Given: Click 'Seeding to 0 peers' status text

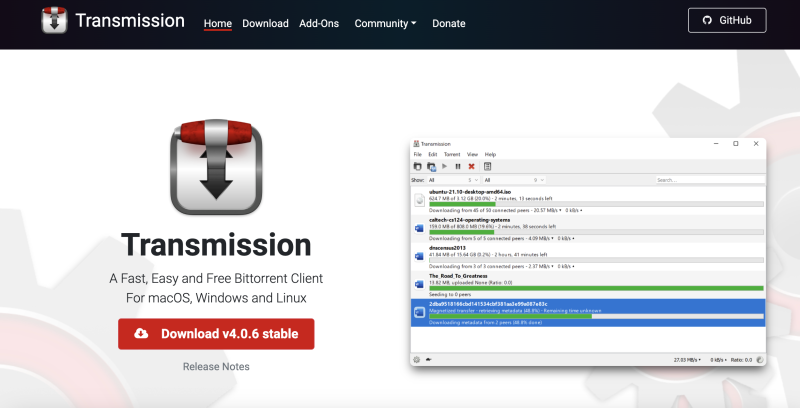Looking at the screenshot, I should 449,294.
